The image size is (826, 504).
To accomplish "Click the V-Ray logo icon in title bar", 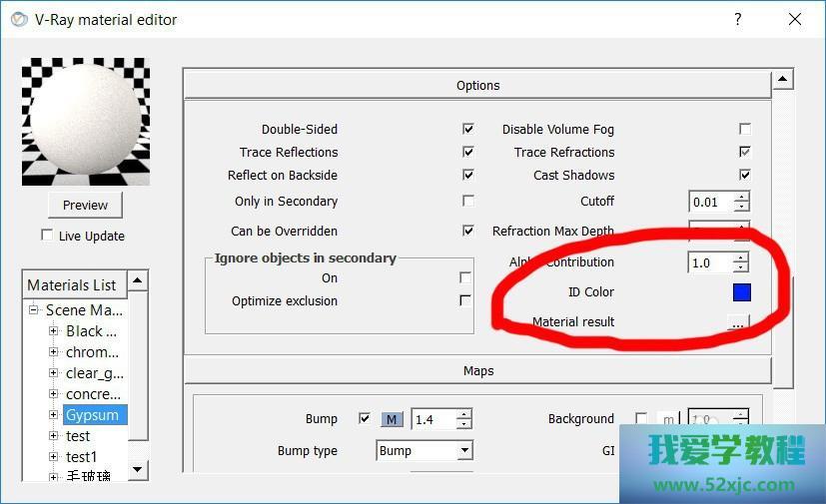I will (18, 19).
